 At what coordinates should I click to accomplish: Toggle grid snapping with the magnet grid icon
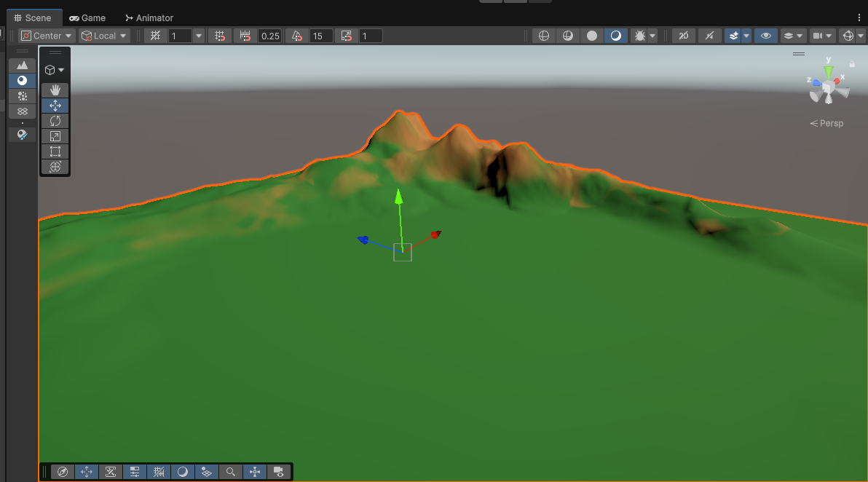220,36
